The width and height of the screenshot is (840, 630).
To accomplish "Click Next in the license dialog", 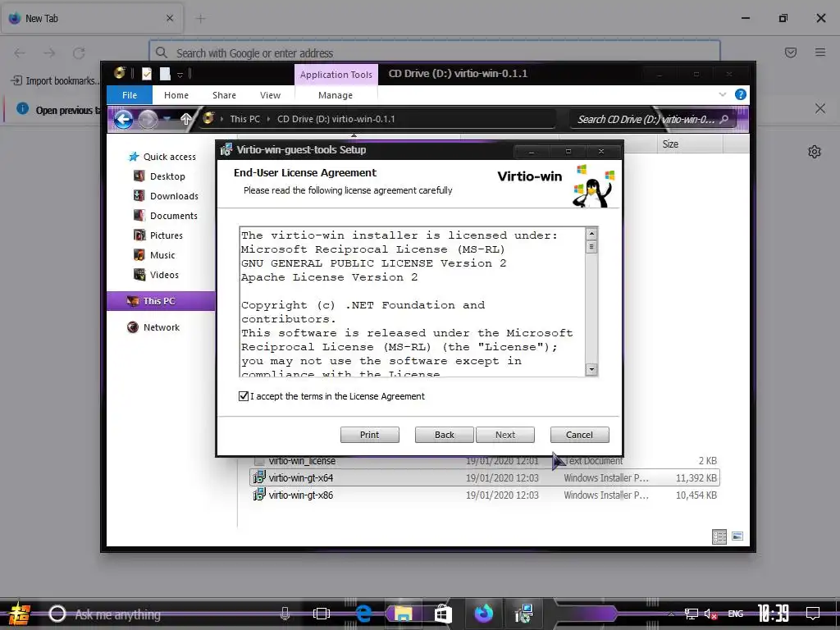I will point(505,435).
